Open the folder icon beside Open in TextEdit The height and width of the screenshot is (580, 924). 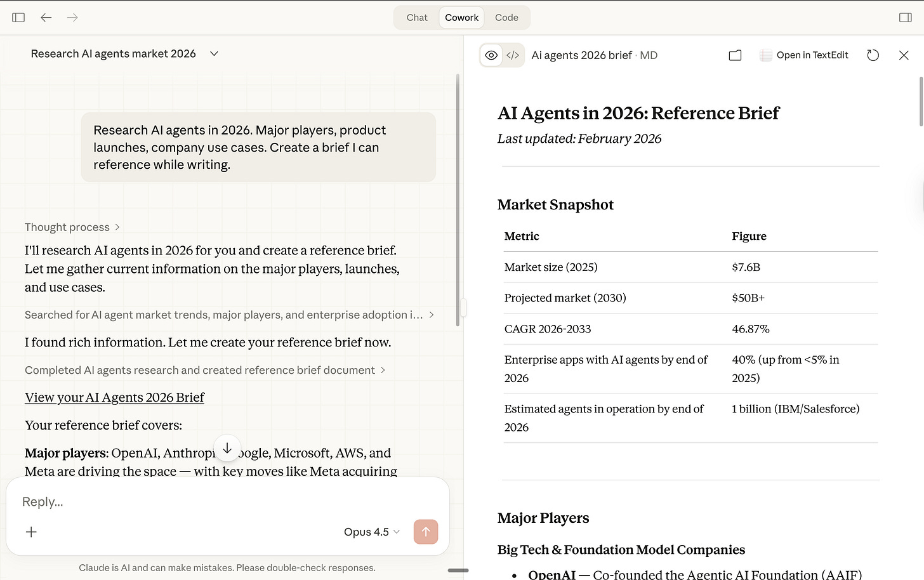[x=735, y=55]
